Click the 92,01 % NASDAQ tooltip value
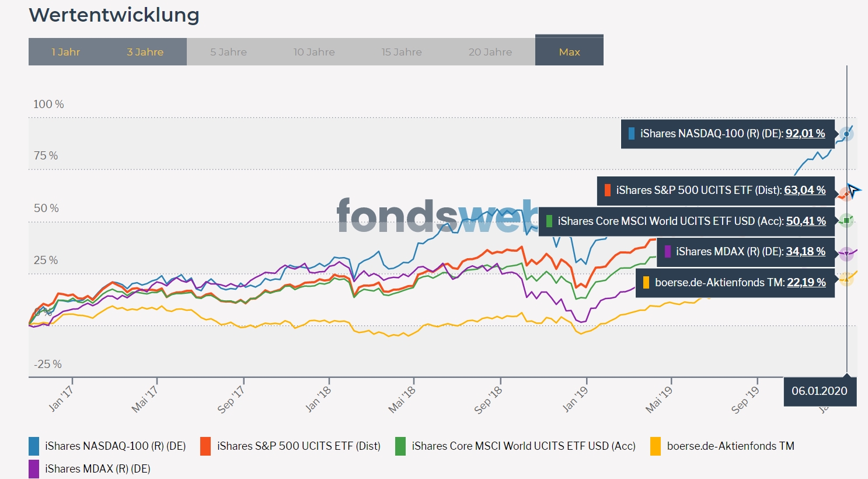The image size is (868, 479). coord(805,133)
